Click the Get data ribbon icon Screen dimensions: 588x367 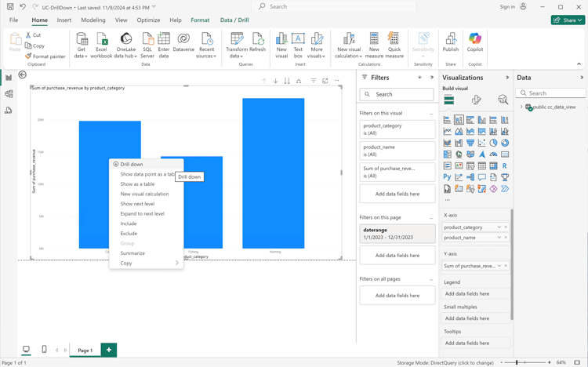pos(81,45)
